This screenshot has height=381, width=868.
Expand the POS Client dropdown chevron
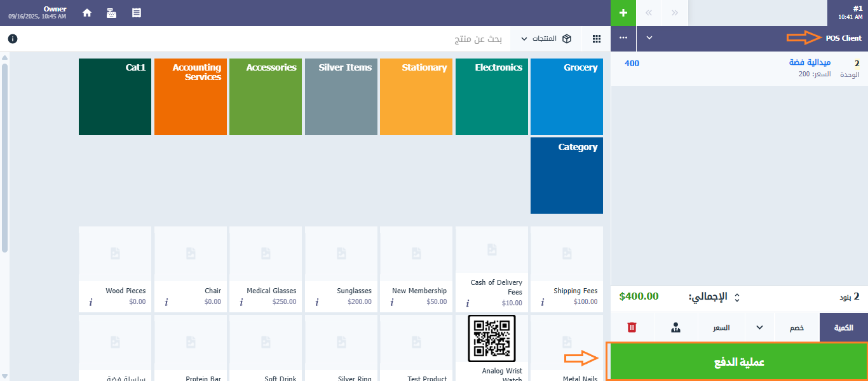pos(649,38)
